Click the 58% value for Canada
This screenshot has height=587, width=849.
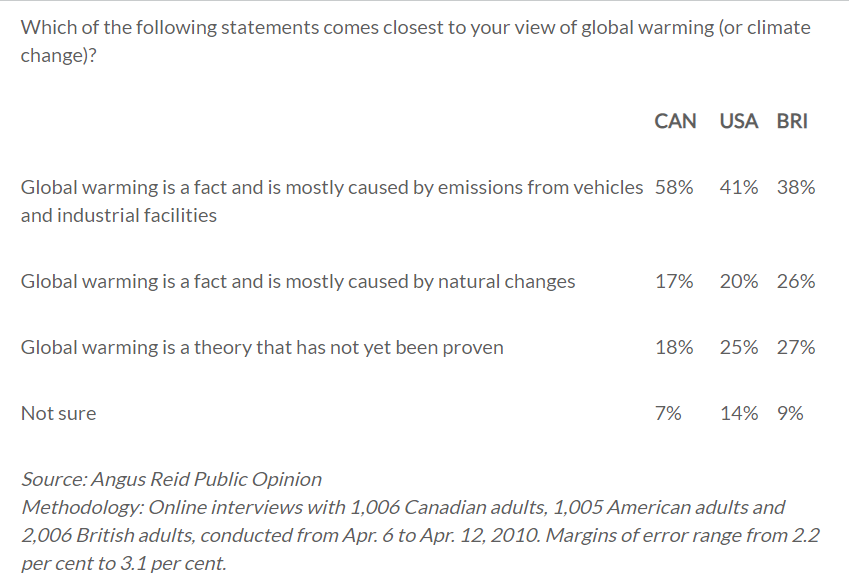coord(674,187)
